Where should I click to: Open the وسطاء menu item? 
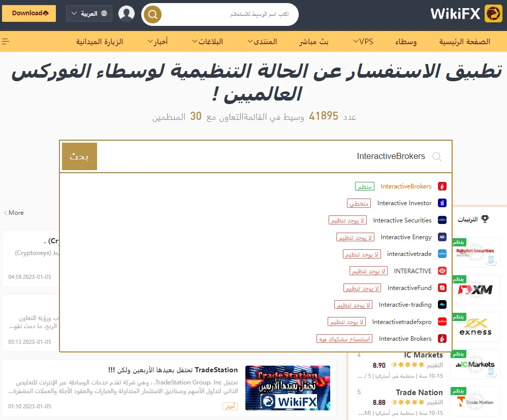[406, 42]
